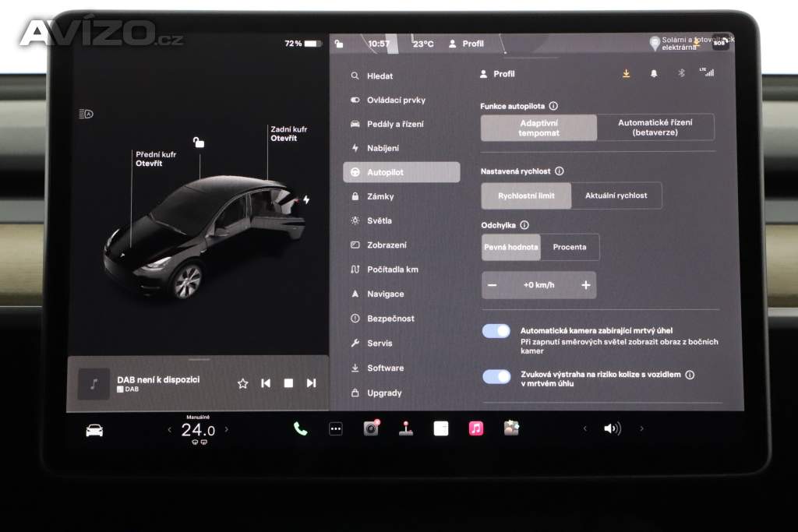The image size is (798, 532).
Task: Tap the speaker volume icon
Action: click(x=613, y=428)
